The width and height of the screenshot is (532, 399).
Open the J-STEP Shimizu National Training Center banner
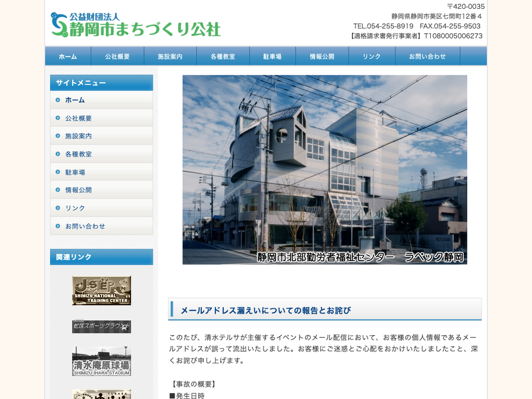(102, 290)
